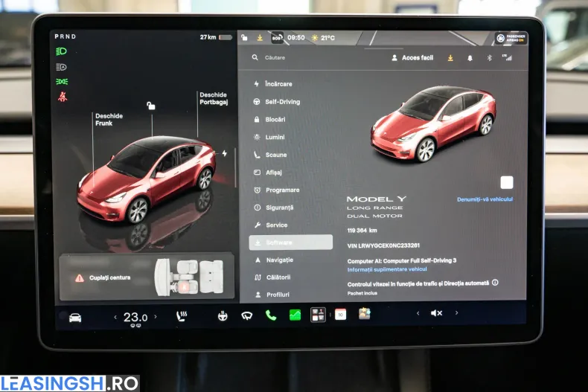
Task: Open the Toybox app icon
Action: [x=365, y=314]
